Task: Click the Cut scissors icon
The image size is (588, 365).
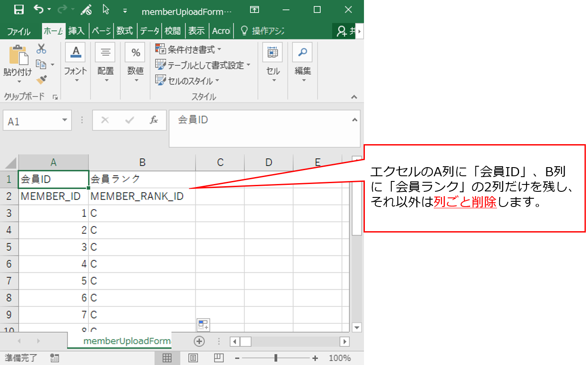Action: (42, 48)
